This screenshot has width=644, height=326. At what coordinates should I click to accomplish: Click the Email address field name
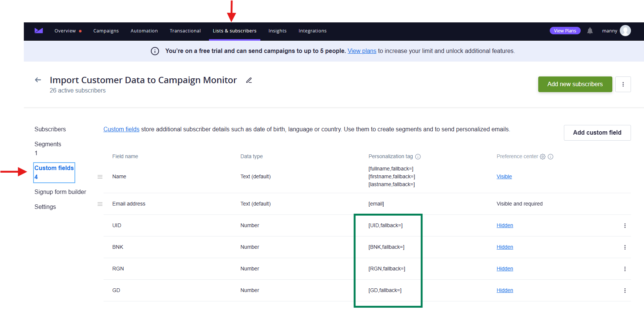pyautogui.click(x=129, y=204)
